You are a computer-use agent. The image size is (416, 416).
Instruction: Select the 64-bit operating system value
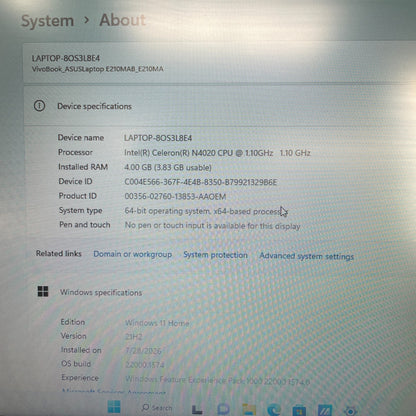click(206, 211)
